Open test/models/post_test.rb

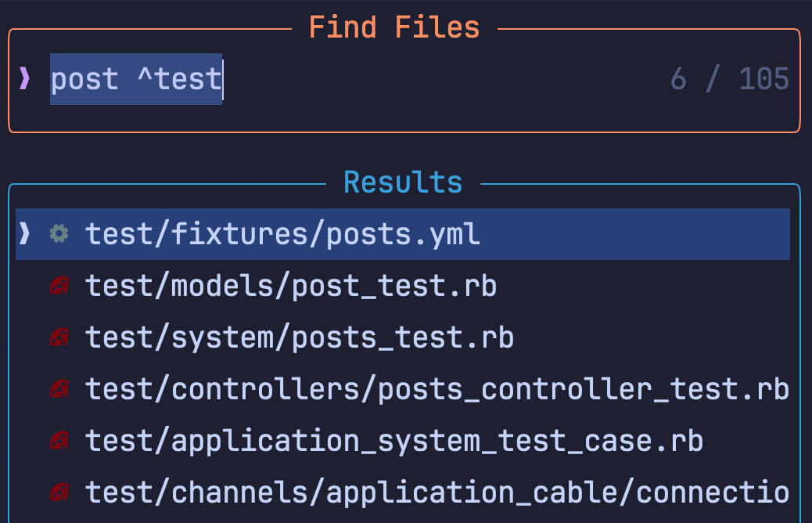point(291,285)
